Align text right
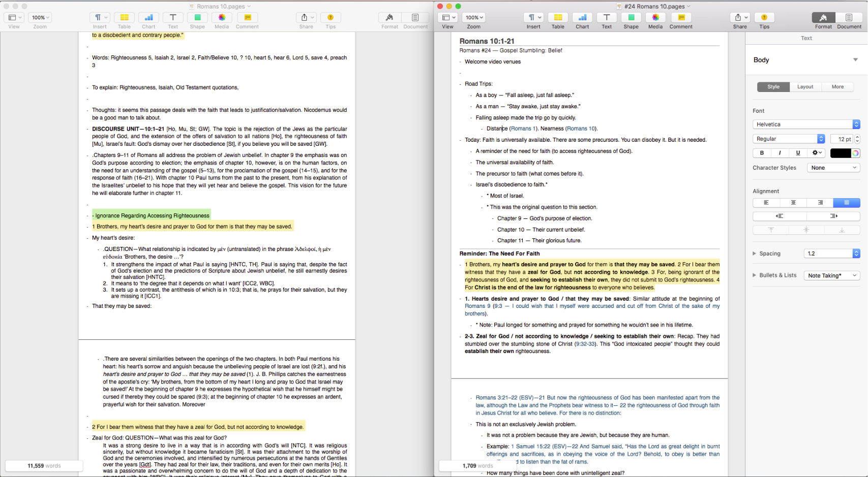868x477 pixels. pyautogui.click(x=820, y=203)
